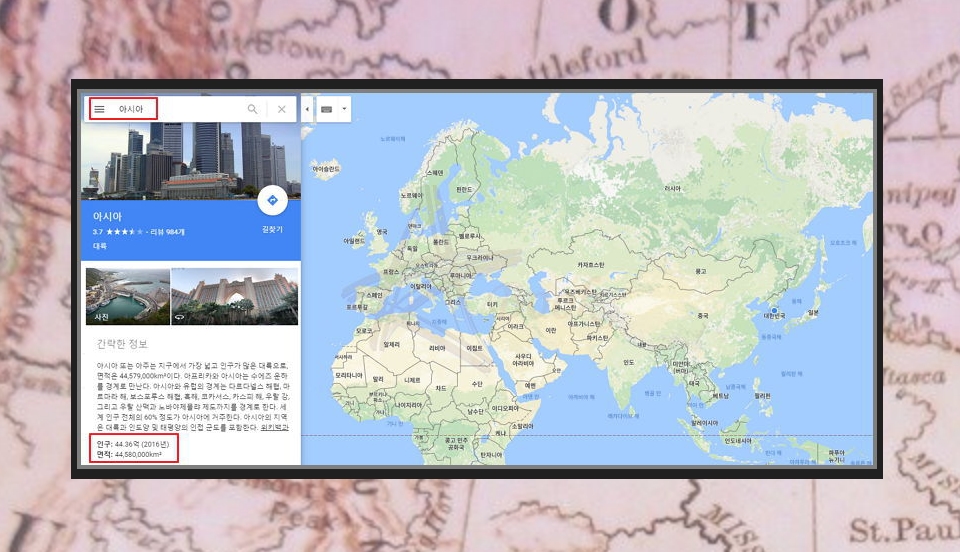Click the star rating row
Image resolution: width=960 pixels, height=552 pixels.
[x=125, y=232]
